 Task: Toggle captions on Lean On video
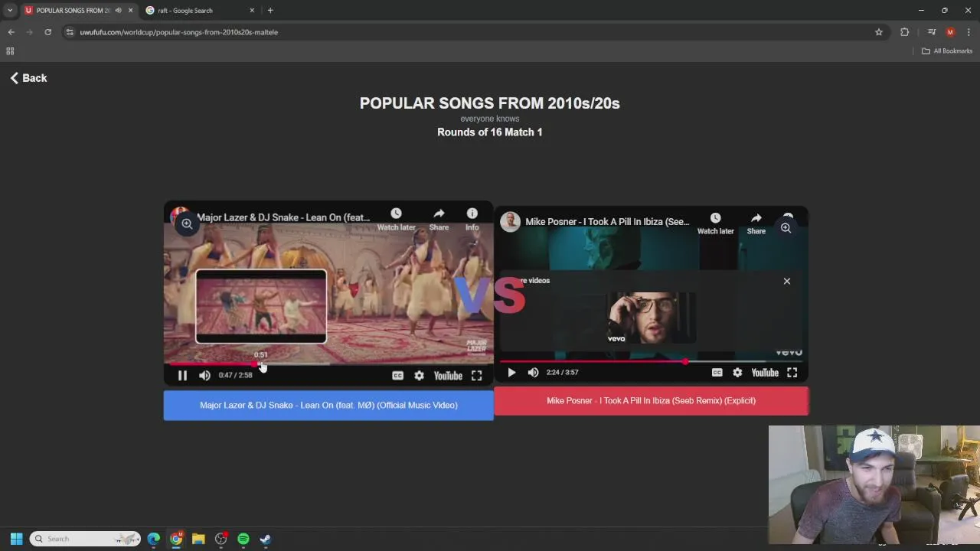tap(397, 375)
